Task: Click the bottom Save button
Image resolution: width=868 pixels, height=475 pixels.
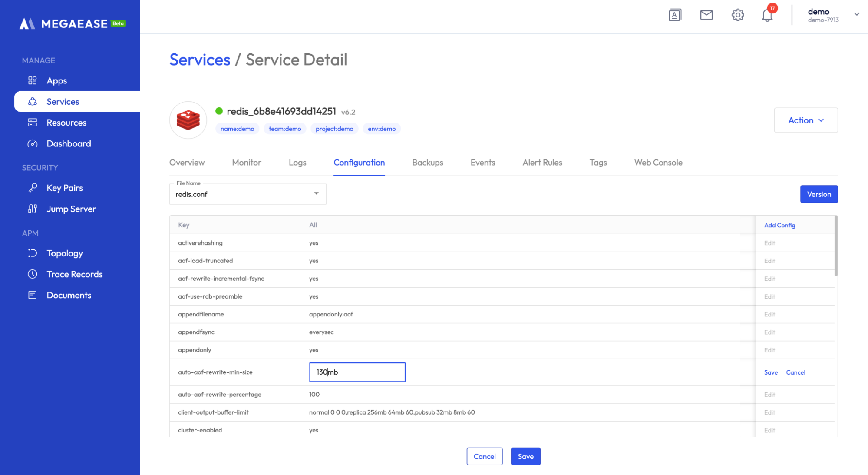Action: 525,456
